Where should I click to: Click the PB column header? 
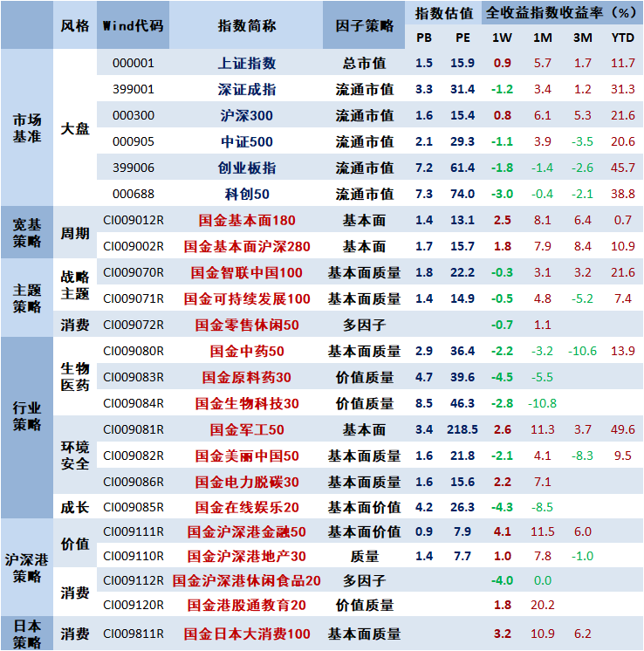(x=424, y=38)
